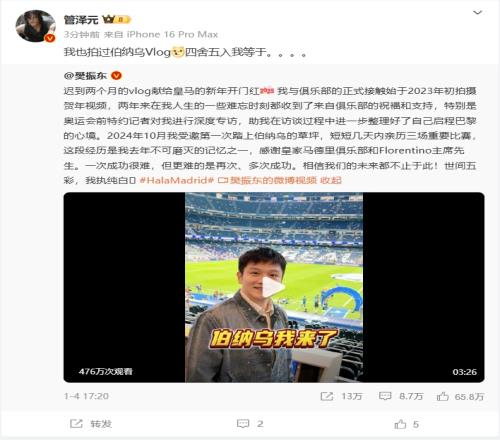Image resolution: width=500 pixels, height=440 pixels.
Task: Collapse the quoted post text with 收起
Action: coord(331,180)
